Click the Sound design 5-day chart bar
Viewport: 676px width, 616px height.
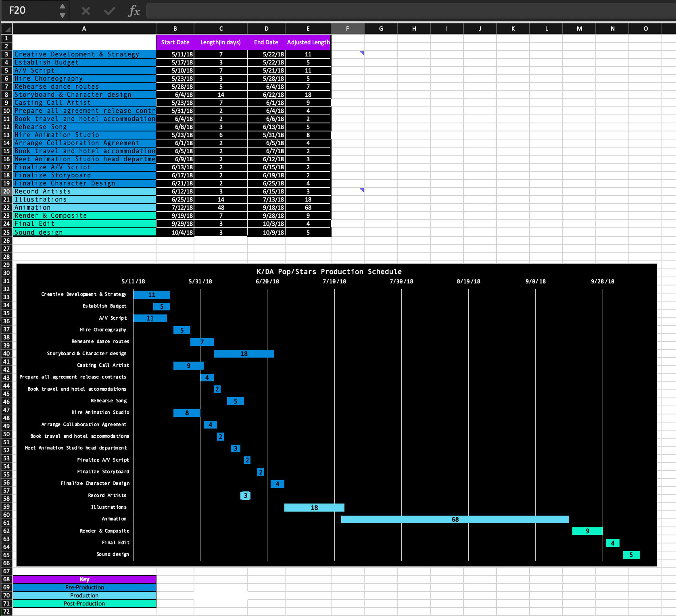coord(631,555)
